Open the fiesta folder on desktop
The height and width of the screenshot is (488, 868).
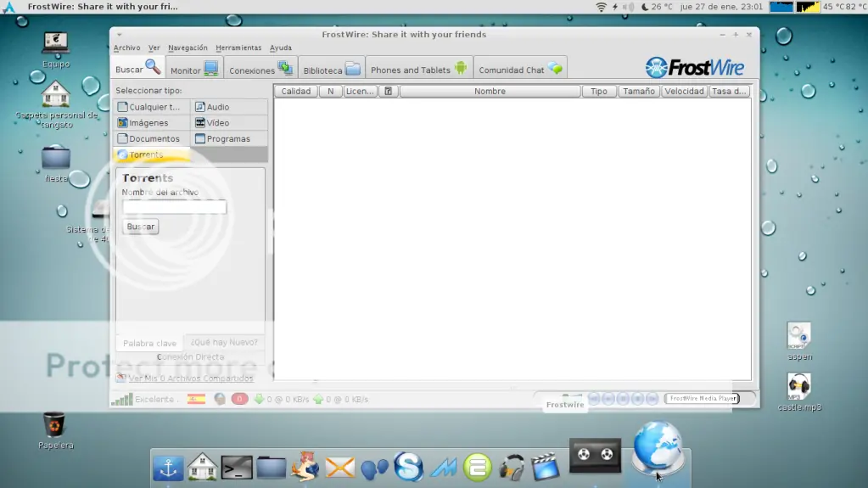(x=56, y=157)
